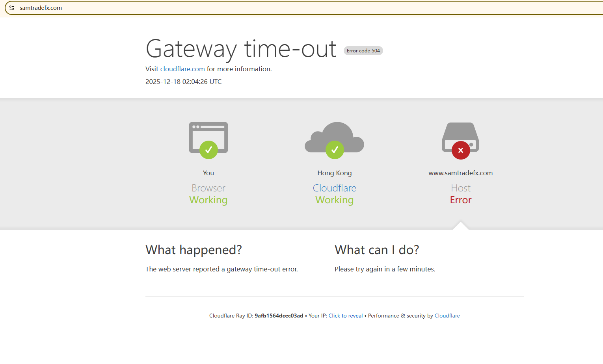The width and height of the screenshot is (603, 364).
Task: Click the Hong Kong location label
Action: pos(335,173)
